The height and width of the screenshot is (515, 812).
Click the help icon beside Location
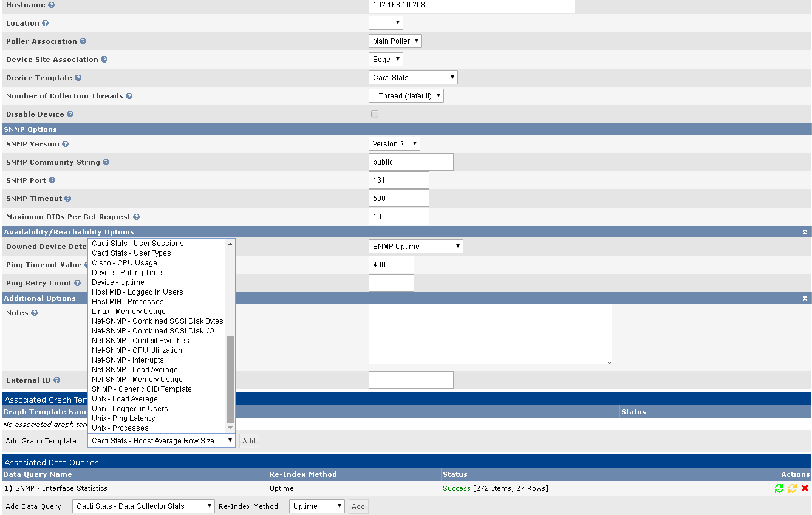click(x=45, y=23)
